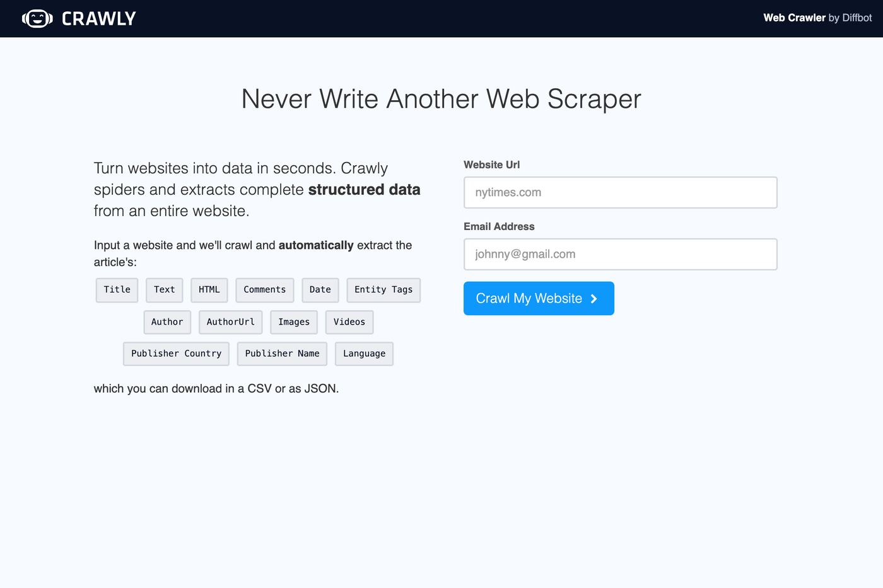The height and width of the screenshot is (588, 883).
Task: Select the AuthorUrl tag
Action: (x=231, y=322)
